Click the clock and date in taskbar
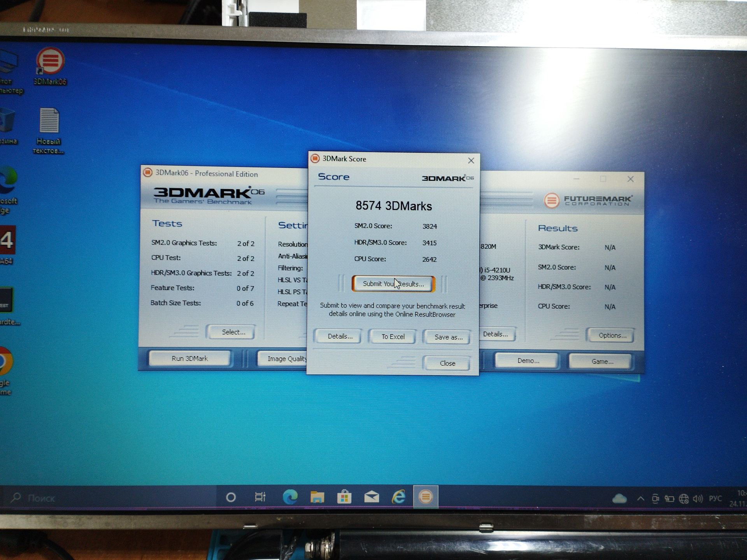The image size is (747, 560). 738,499
